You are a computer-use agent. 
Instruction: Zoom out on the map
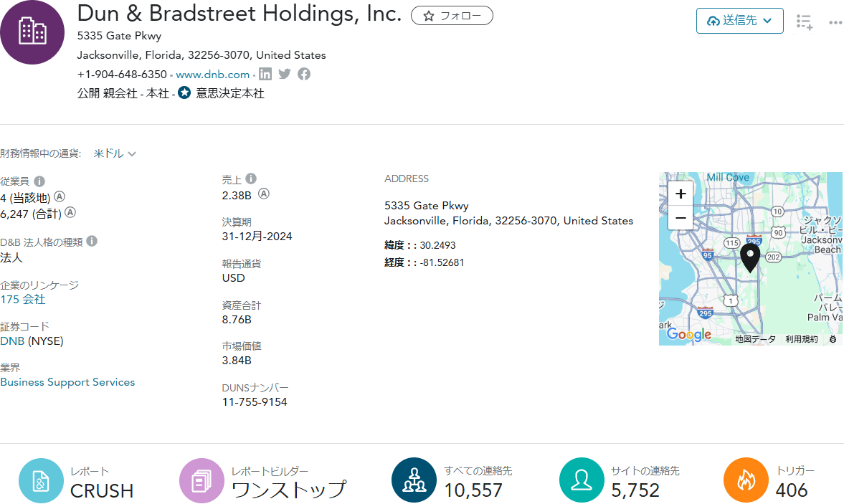[681, 218]
